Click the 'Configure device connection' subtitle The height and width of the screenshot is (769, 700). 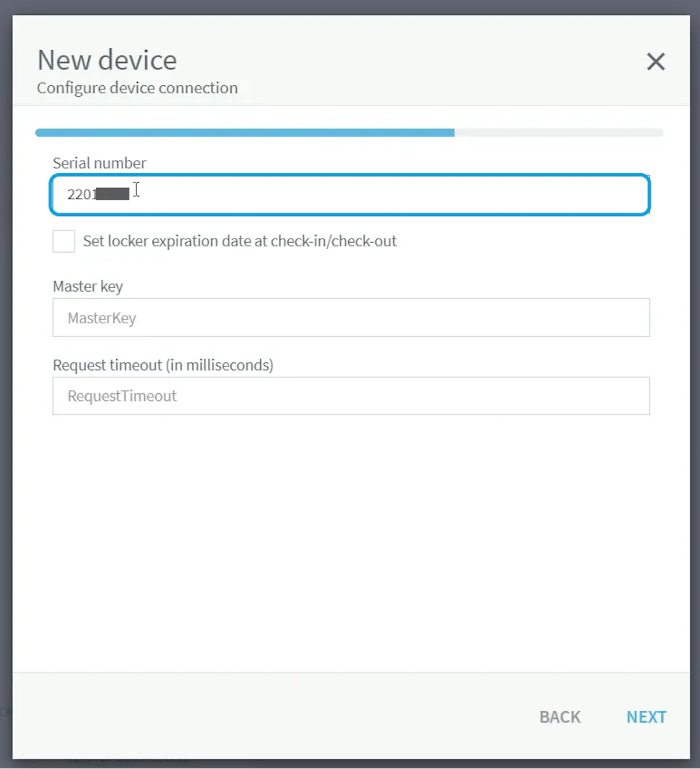click(137, 88)
